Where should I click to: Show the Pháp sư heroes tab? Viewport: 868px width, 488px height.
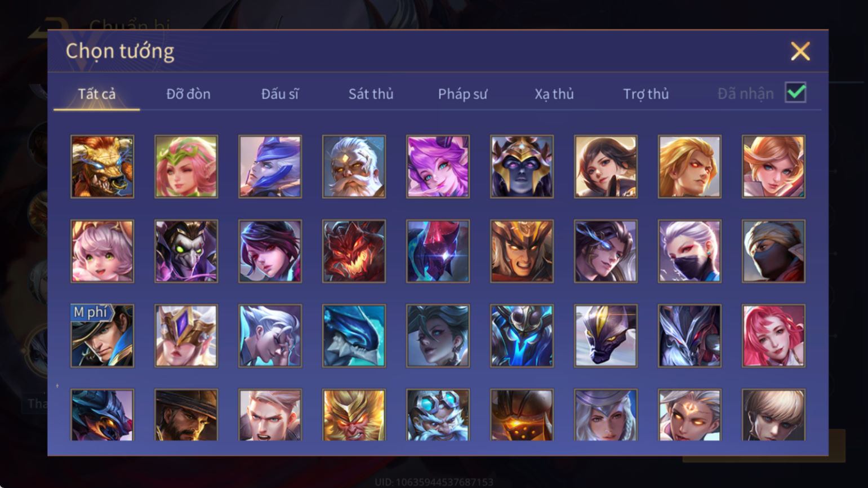[462, 94]
